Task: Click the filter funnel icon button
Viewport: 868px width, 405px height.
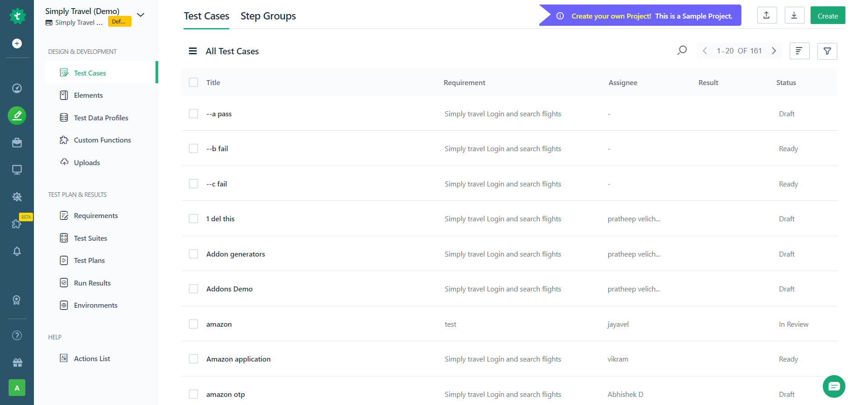Action: click(827, 51)
